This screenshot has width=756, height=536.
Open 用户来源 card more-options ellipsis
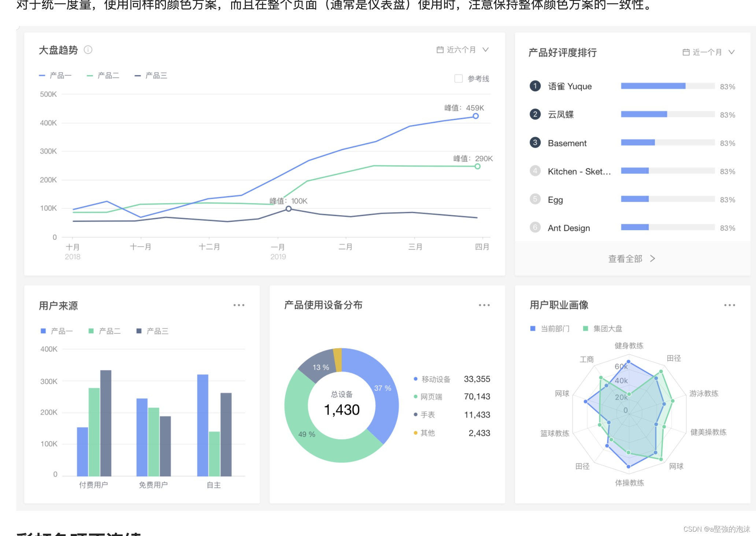pos(239,305)
